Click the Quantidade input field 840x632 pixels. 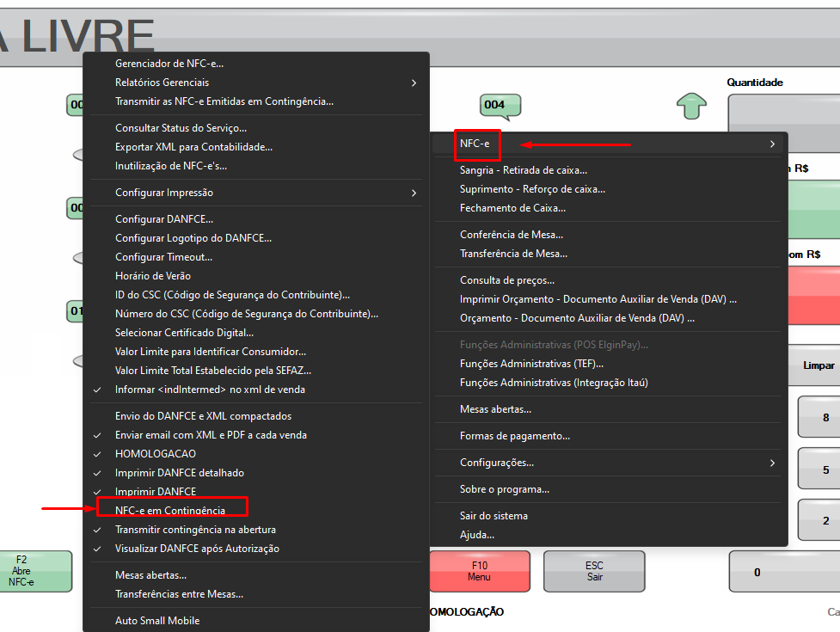[784, 113]
